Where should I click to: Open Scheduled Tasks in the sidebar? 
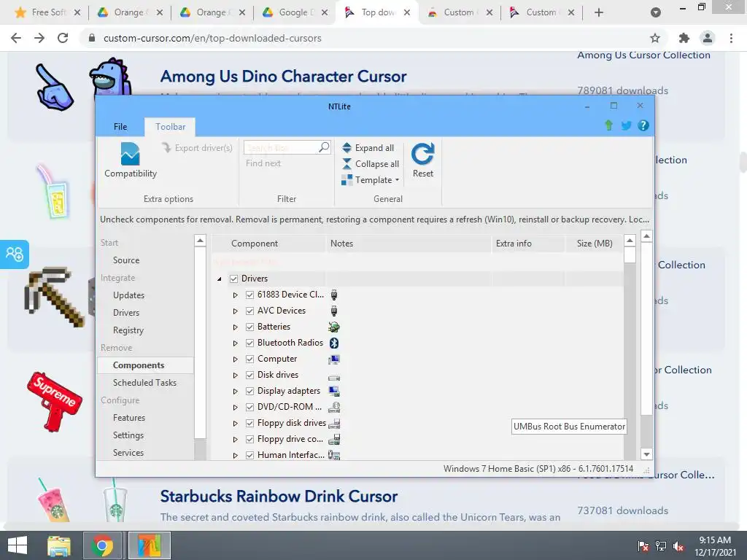[x=144, y=383]
